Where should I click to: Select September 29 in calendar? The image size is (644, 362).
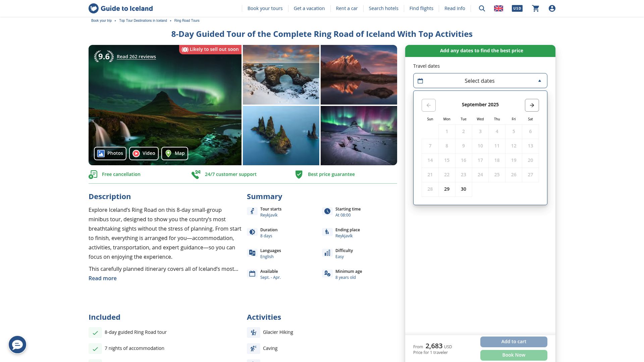tap(447, 189)
